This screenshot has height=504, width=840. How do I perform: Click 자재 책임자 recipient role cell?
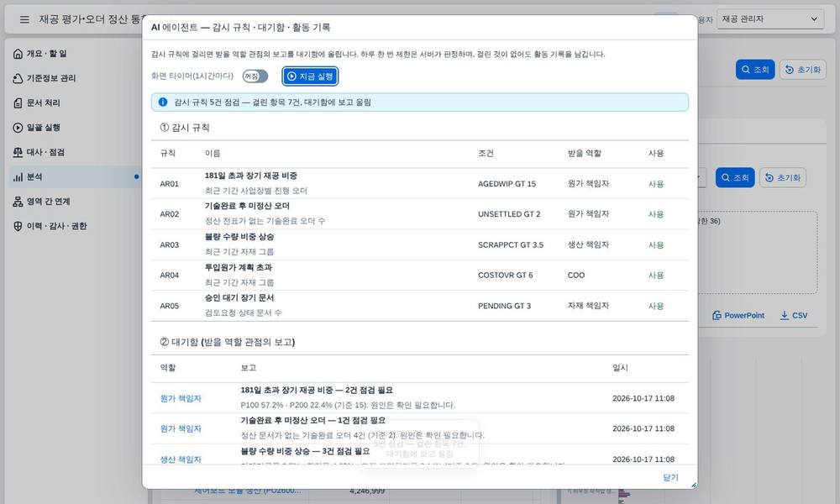click(x=588, y=306)
